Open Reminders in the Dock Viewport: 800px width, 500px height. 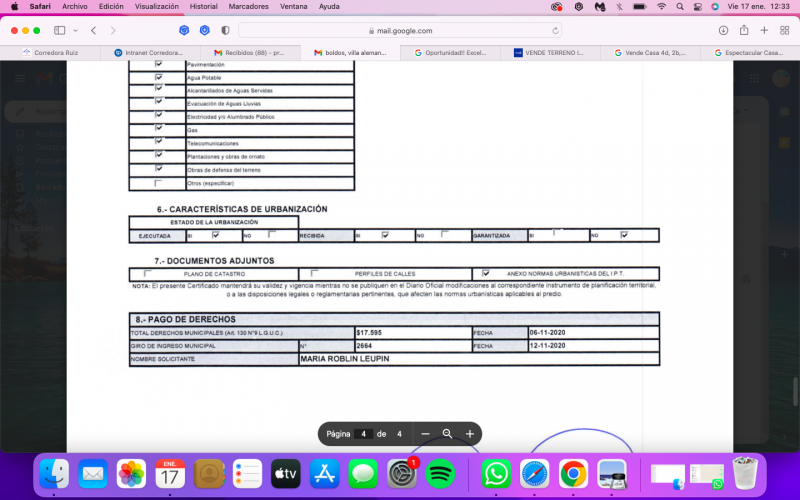click(x=247, y=474)
